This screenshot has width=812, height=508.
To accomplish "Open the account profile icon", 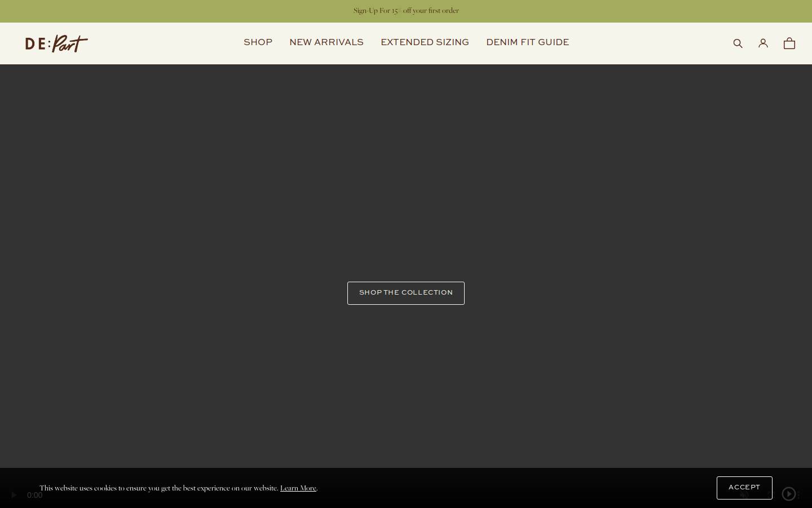I will [763, 43].
